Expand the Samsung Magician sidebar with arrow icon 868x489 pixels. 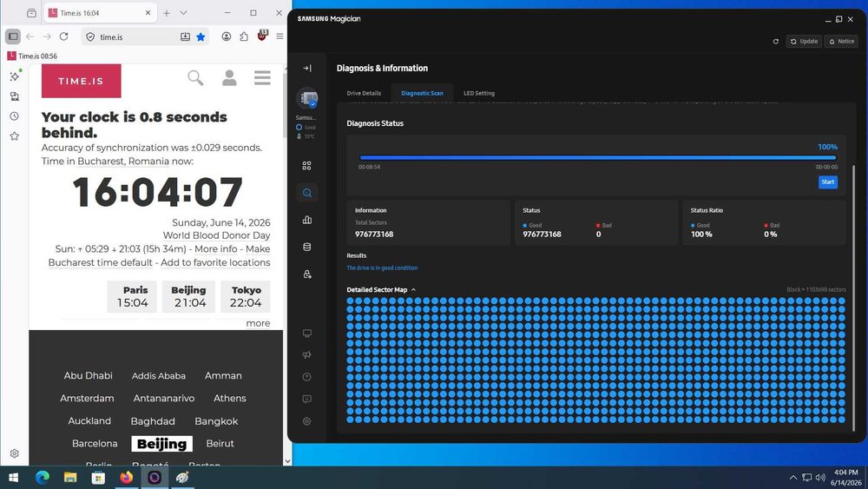306,68
